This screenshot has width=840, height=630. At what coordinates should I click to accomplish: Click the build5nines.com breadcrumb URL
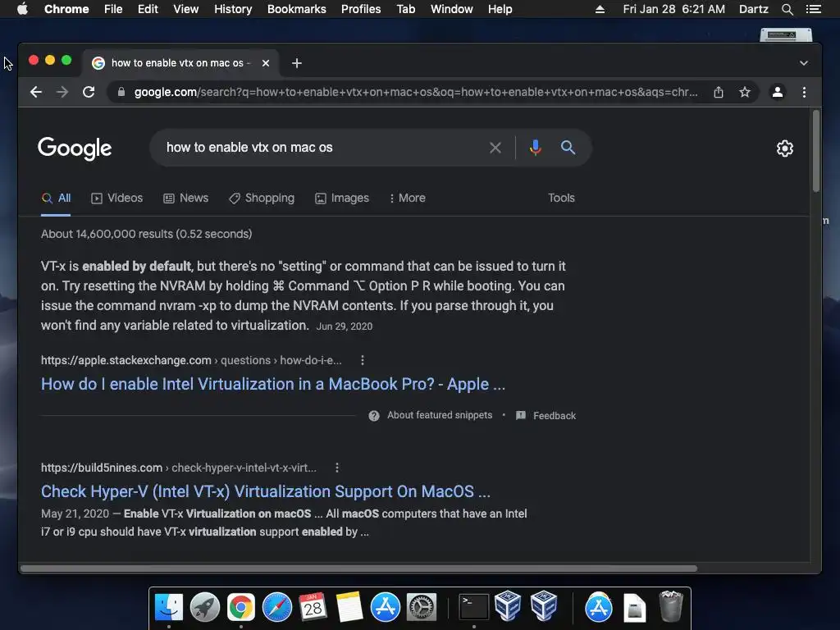point(179,468)
